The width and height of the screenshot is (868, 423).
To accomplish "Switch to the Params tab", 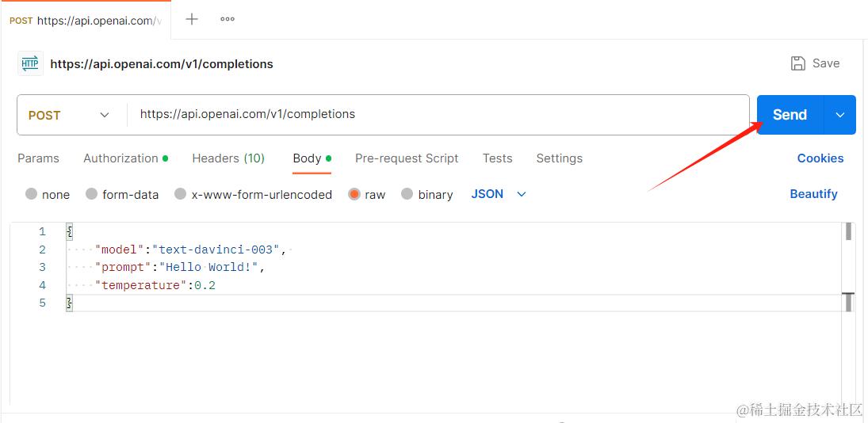I will (x=38, y=158).
